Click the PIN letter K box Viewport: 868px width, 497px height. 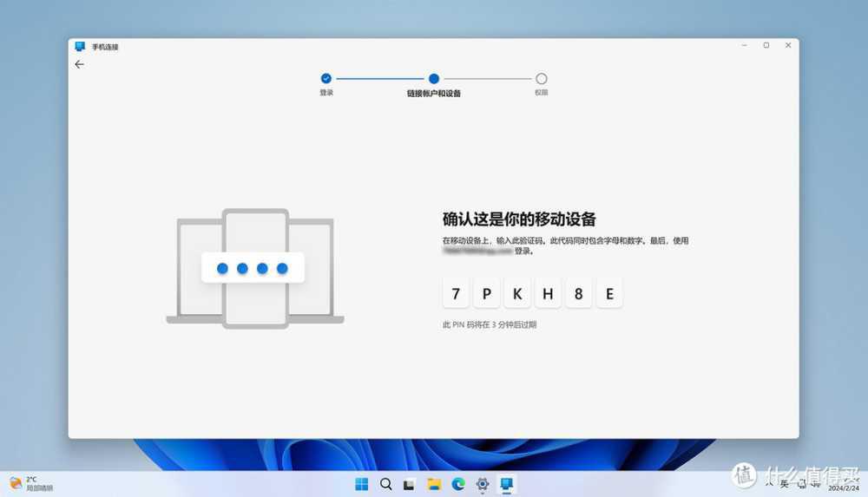517,293
